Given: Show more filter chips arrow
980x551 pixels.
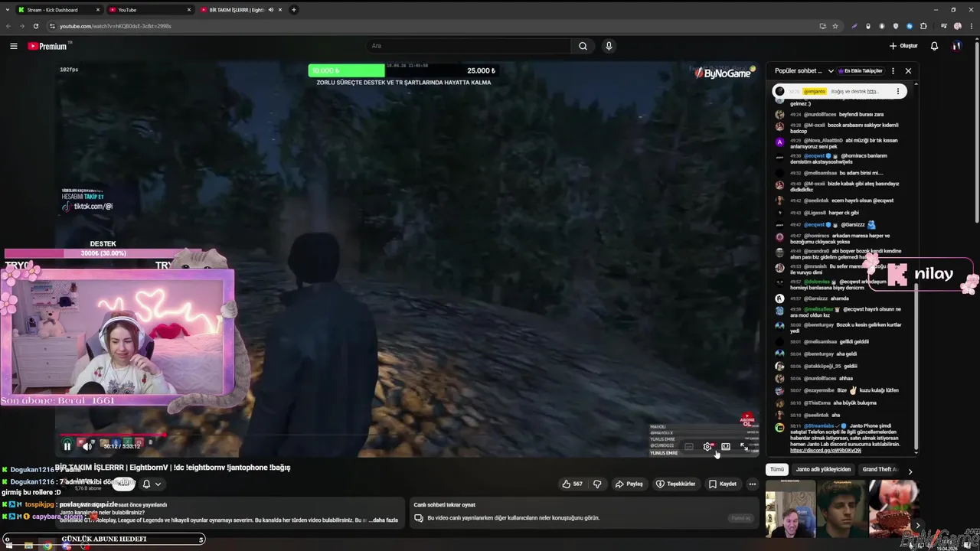Looking at the screenshot, I should click(910, 471).
